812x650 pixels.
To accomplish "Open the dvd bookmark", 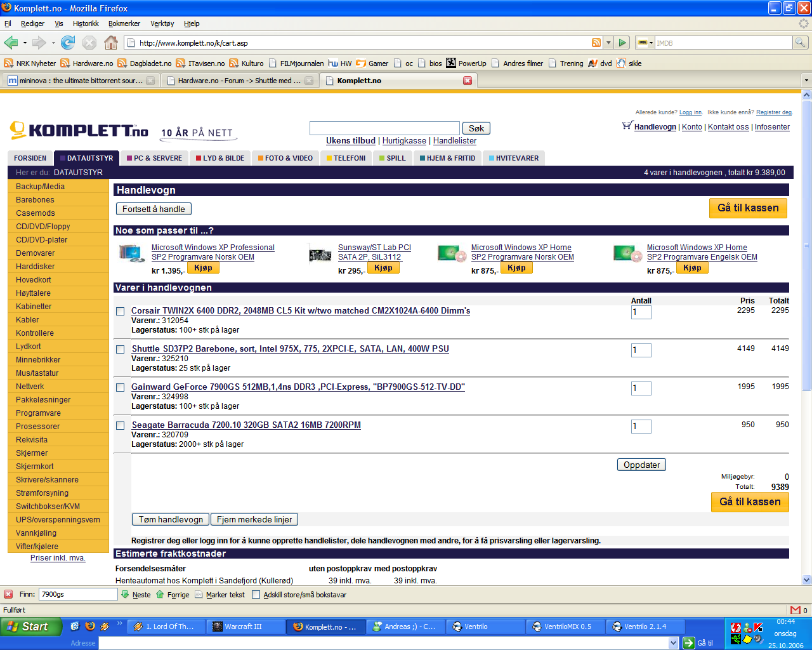I will [x=600, y=63].
